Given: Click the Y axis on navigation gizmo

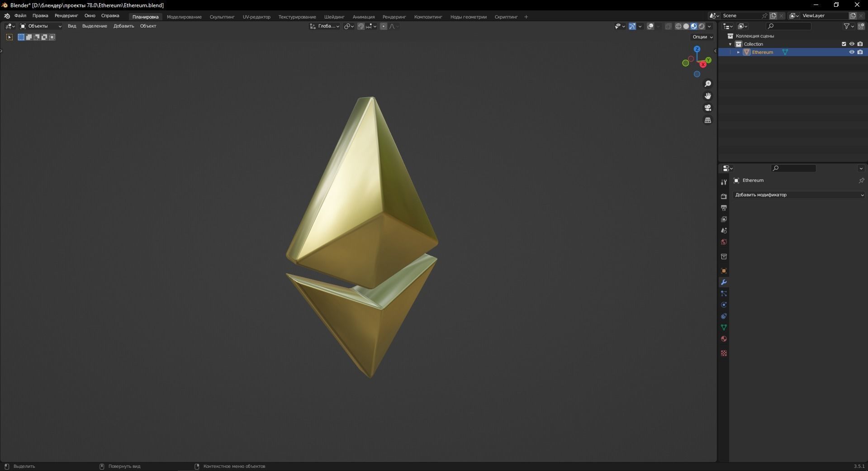Looking at the screenshot, I should point(708,60).
